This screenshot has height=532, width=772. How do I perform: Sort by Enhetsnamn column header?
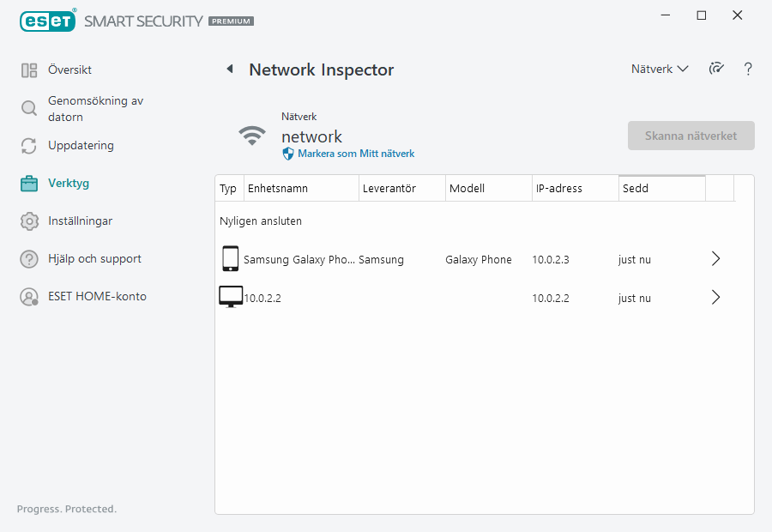click(x=300, y=189)
